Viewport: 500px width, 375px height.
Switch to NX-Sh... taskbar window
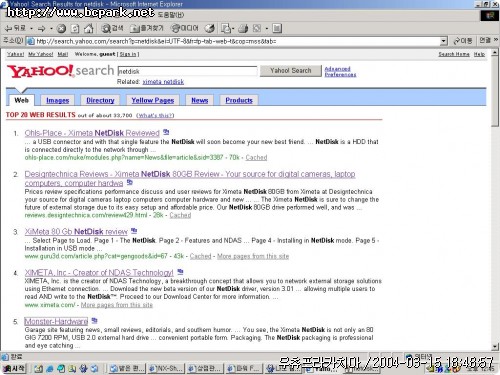166,368
